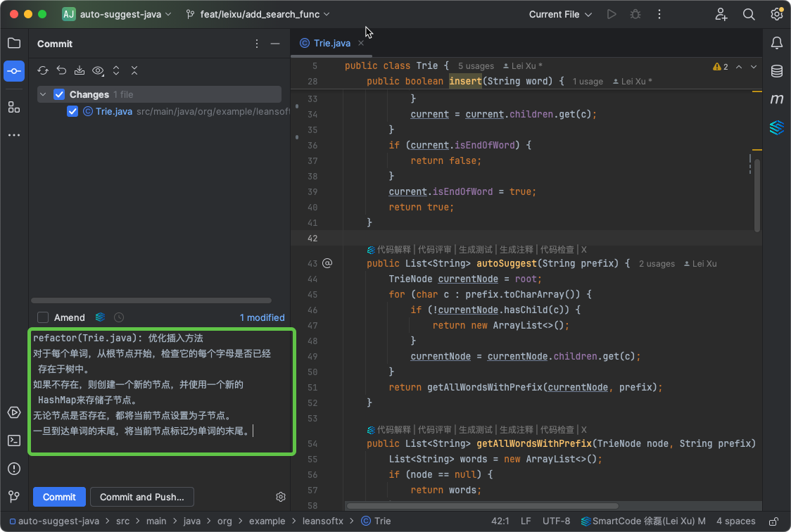
Task: Open the Problems tool window
Action: click(x=14, y=469)
